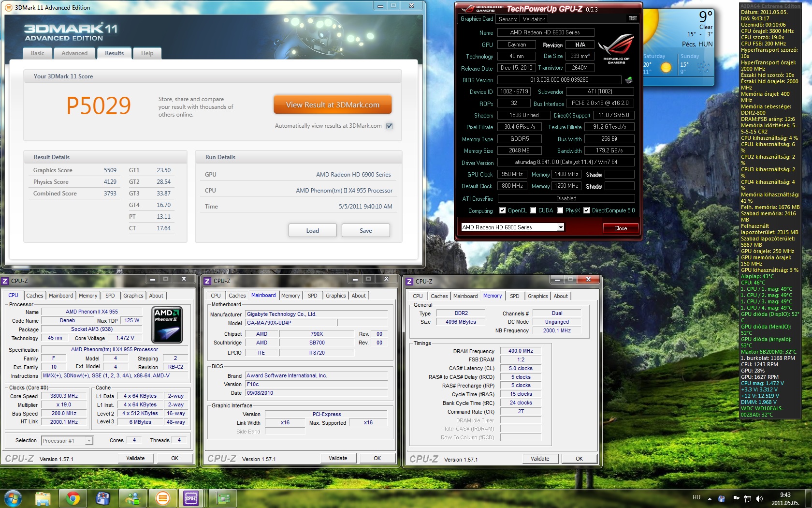Image resolution: width=812 pixels, height=508 pixels.
Task: Select the Graphics Card tab in GPU-Z
Action: pyautogui.click(x=477, y=19)
